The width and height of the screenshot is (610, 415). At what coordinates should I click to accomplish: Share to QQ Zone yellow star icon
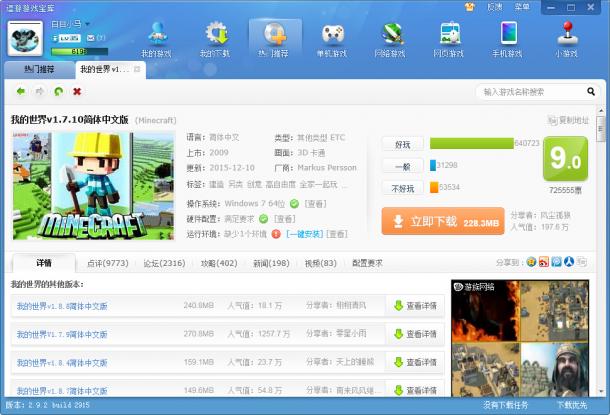click(x=531, y=262)
